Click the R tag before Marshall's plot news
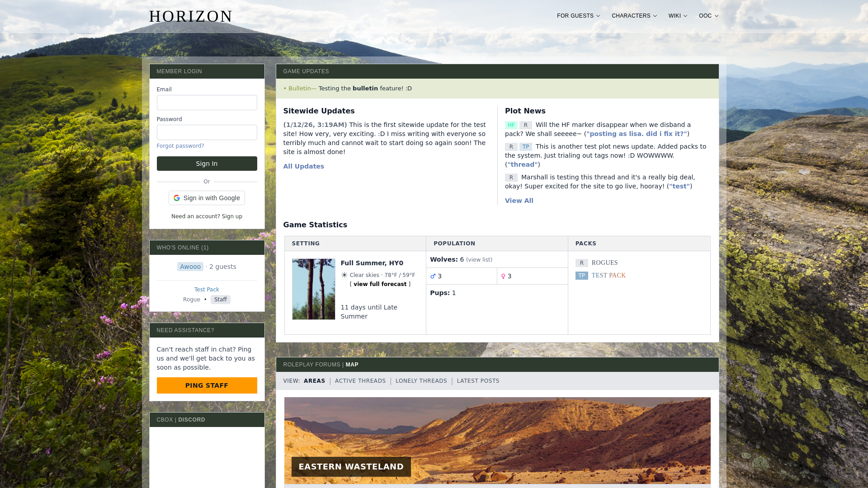 (x=511, y=178)
